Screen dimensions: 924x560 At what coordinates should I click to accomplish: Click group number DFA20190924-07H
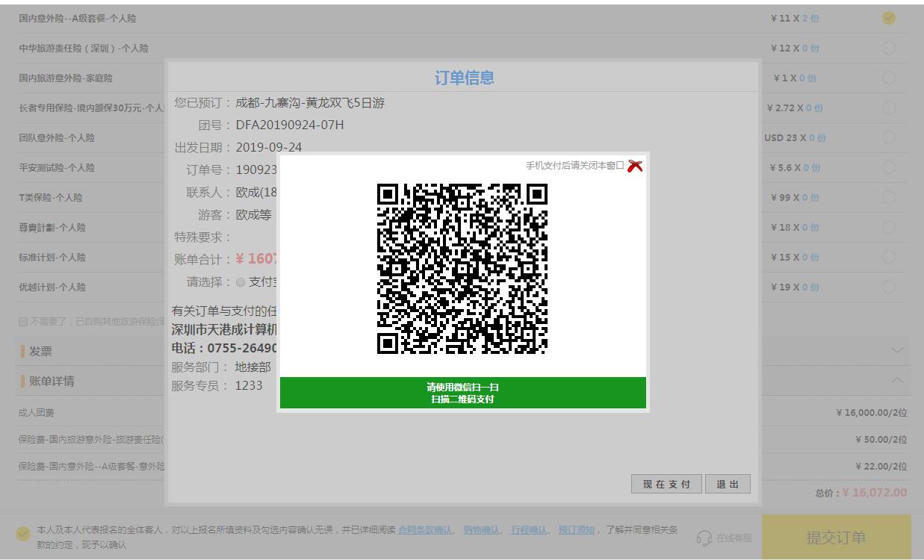point(290,125)
